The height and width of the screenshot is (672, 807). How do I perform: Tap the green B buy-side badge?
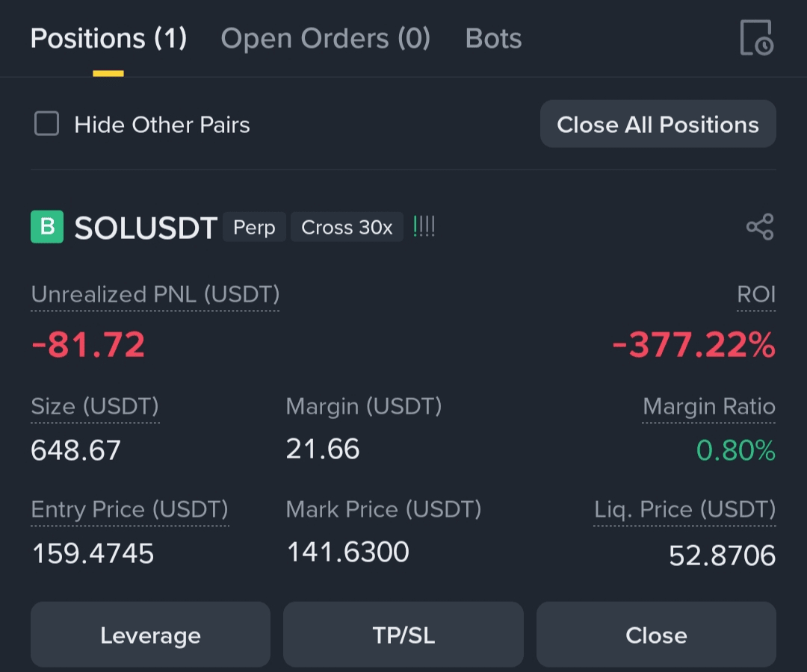47,227
